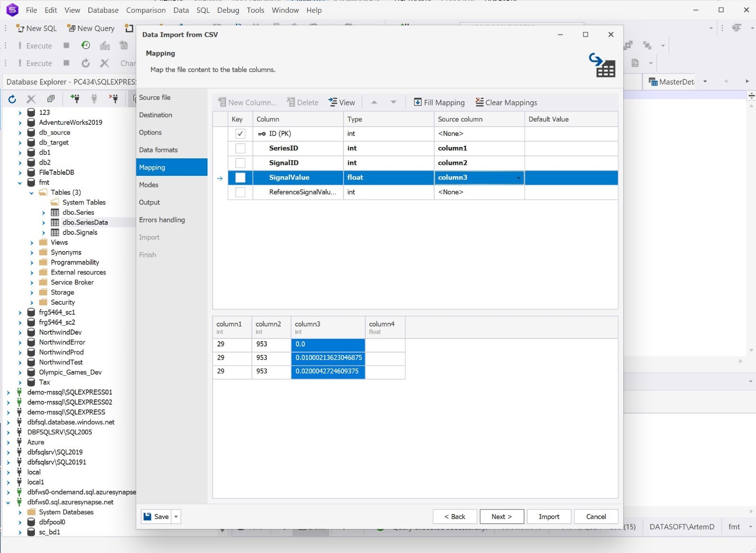
Task: Click the delete X icon in Database Explorer
Action: (31, 99)
